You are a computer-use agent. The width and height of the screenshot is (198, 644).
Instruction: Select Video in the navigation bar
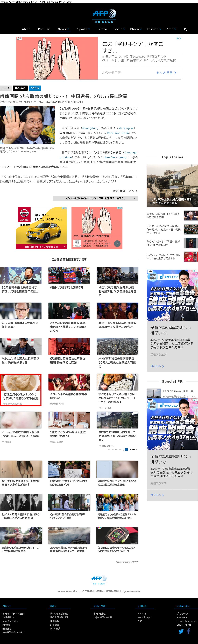103,29
